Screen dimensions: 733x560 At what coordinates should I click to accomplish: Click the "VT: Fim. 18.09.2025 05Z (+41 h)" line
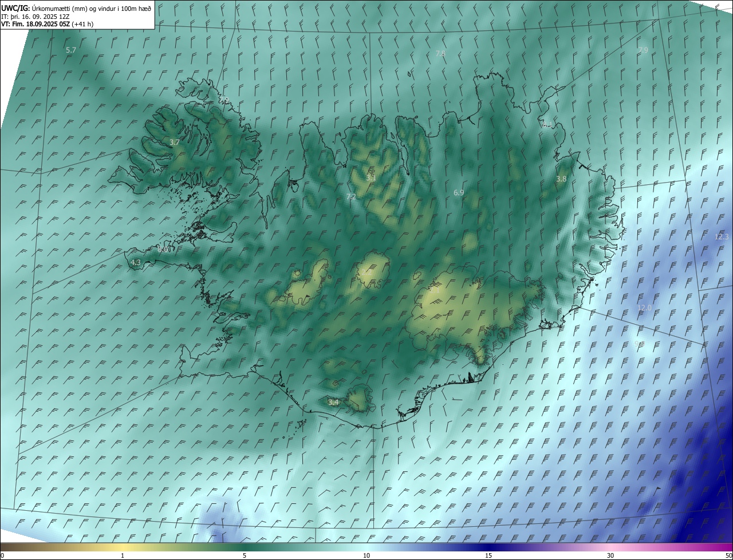point(47,24)
